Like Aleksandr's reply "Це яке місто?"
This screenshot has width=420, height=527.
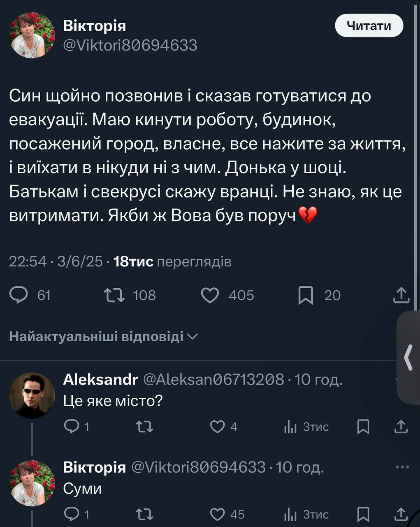tap(217, 427)
